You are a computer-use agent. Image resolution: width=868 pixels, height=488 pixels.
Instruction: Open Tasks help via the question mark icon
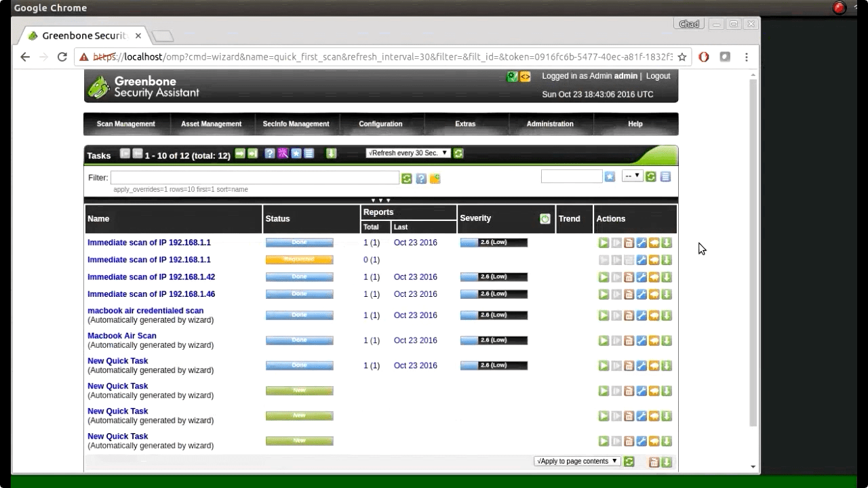[271, 153]
